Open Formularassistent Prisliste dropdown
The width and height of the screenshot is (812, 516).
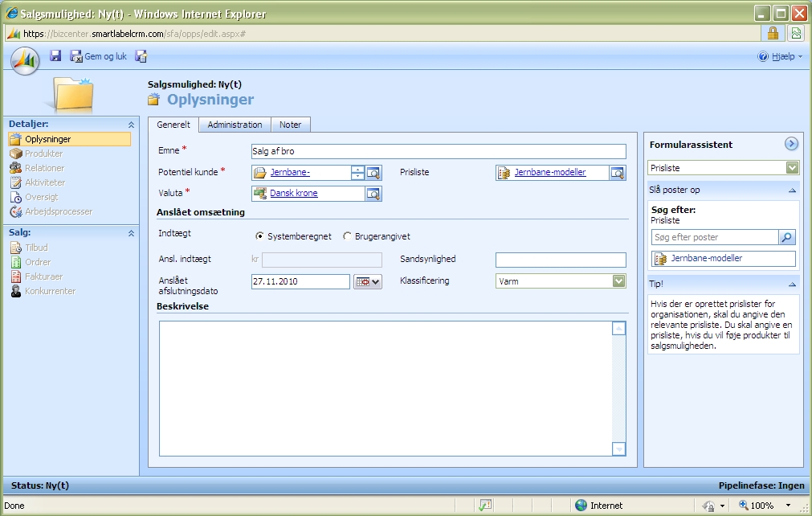(792, 167)
